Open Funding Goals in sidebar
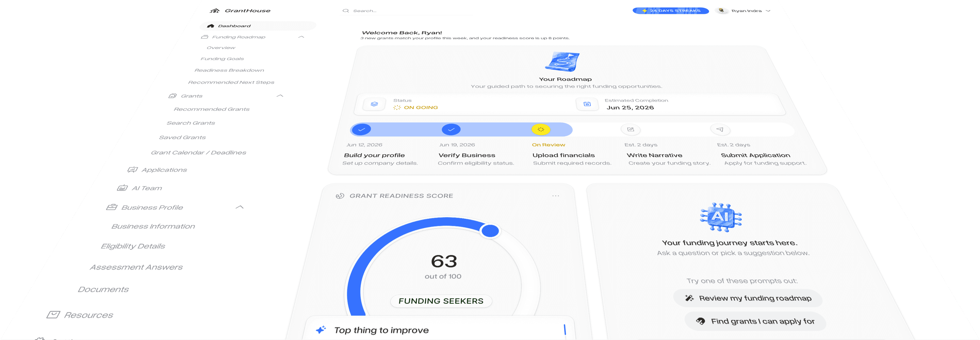 point(222,59)
